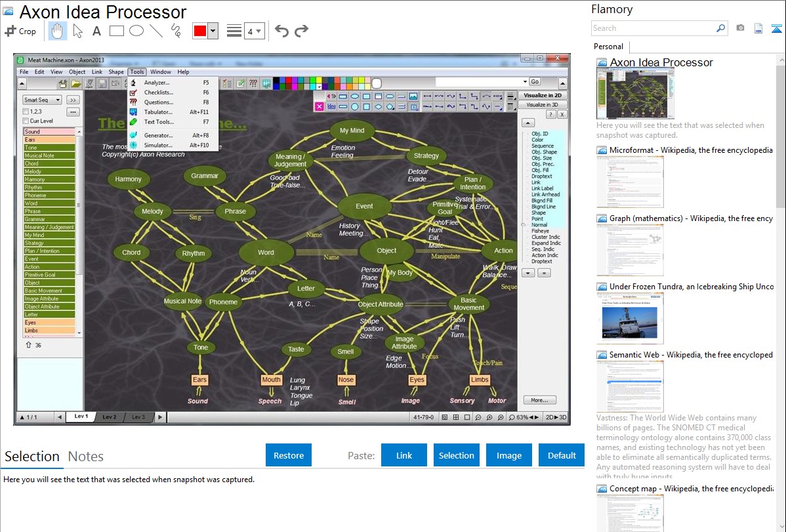Open the Semantic Web - Wikipedia snapshot title
This screenshot has height=532, width=786.
[x=691, y=354]
